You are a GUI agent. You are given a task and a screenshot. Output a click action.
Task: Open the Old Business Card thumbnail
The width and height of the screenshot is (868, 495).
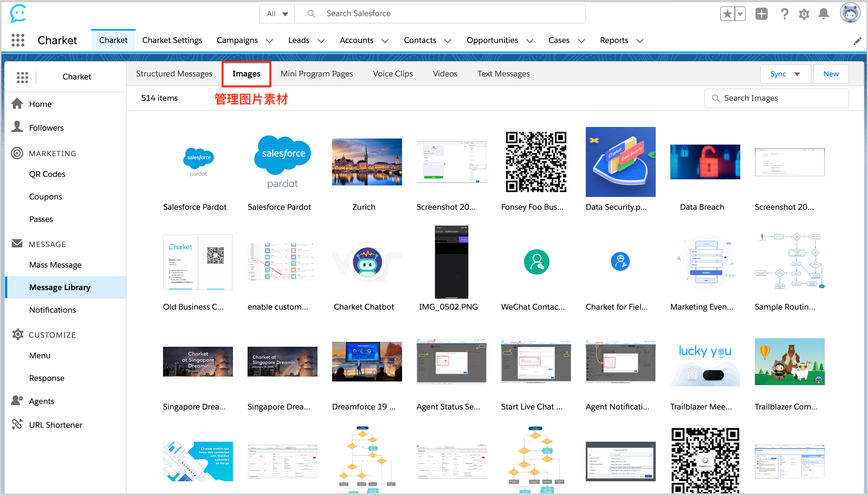198,262
